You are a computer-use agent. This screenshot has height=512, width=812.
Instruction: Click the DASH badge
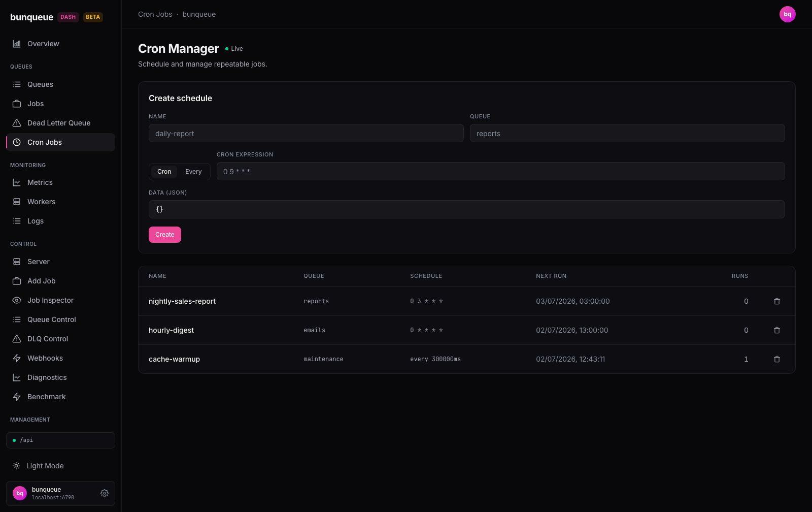(68, 17)
